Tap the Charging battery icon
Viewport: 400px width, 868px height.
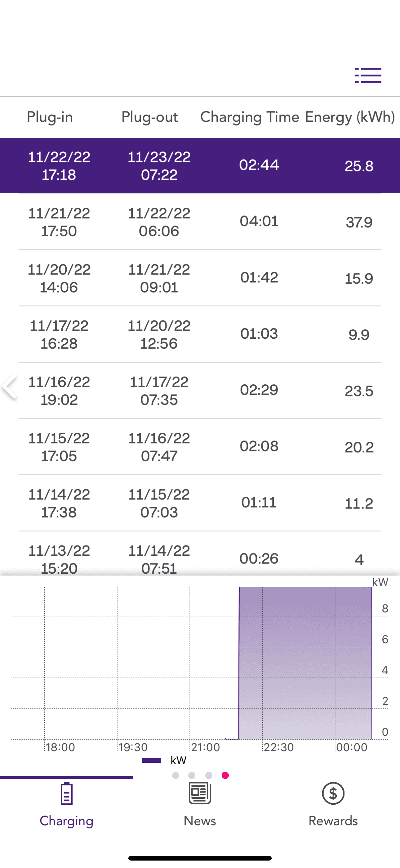(67, 793)
